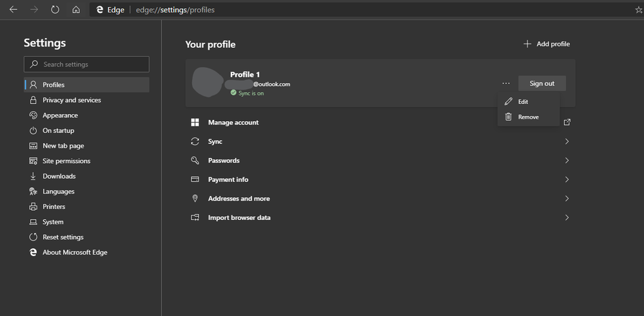Click the Appearance palette icon

pos(34,115)
